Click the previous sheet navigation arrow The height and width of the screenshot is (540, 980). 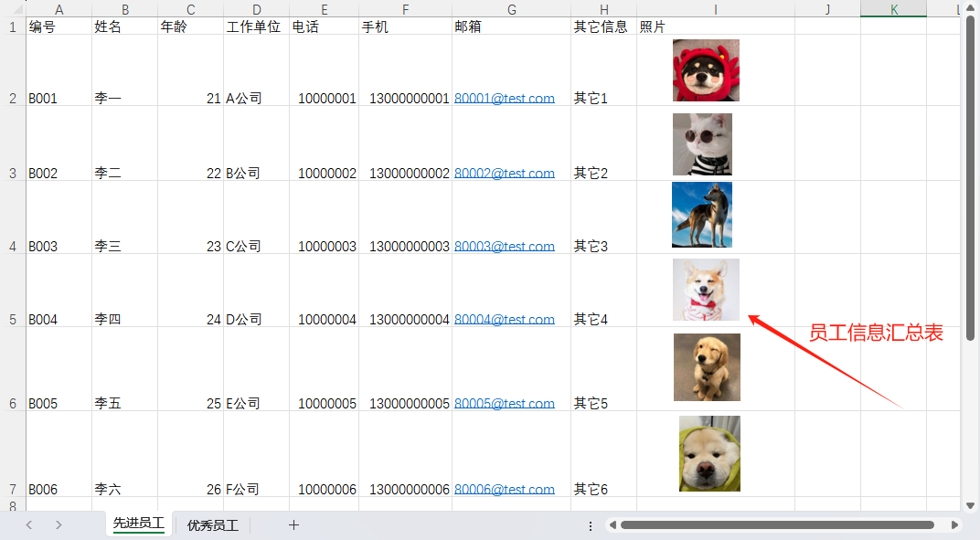(27, 525)
